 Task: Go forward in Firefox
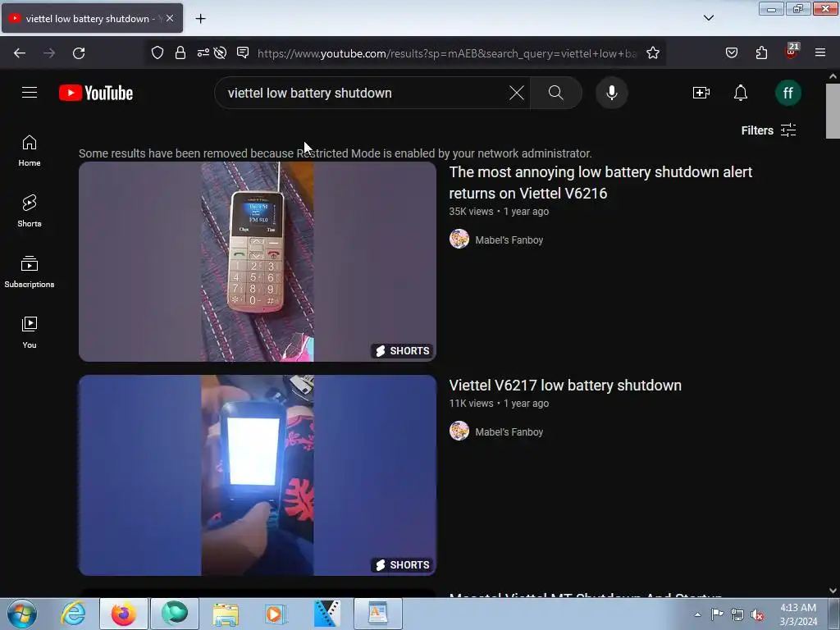point(49,53)
